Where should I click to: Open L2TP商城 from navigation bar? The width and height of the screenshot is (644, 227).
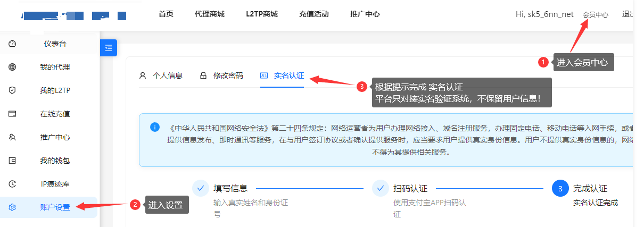[262, 14]
